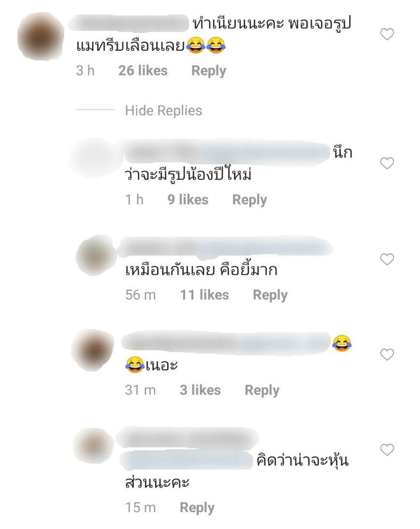
Task: Open the 9 likes list
Action: (x=188, y=200)
